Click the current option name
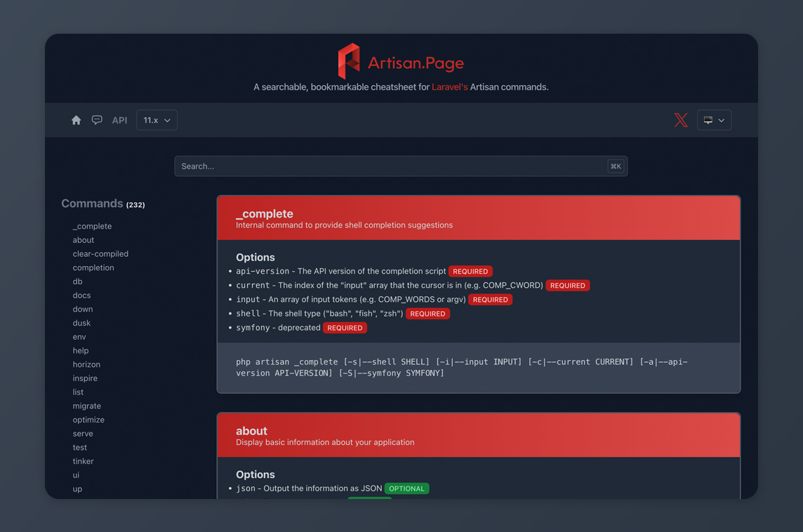This screenshot has width=803, height=532. (253, 286)
